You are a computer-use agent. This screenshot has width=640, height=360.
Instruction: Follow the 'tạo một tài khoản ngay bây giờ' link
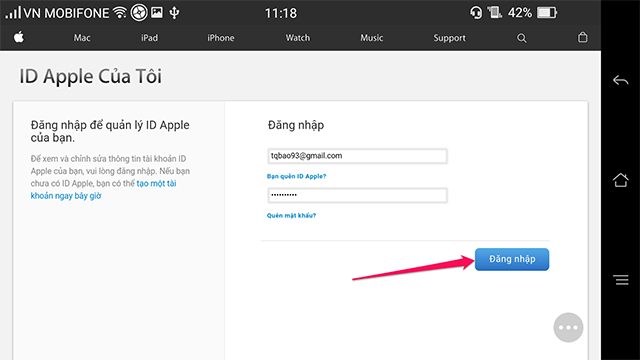coord(103,189)
